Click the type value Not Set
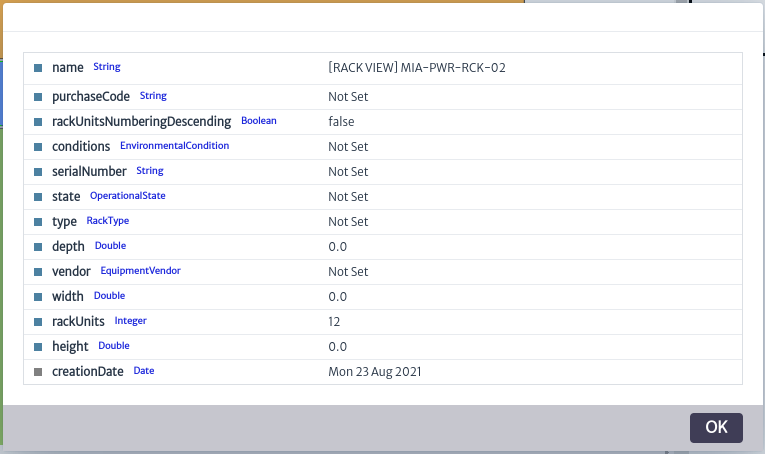 [348, 222]
